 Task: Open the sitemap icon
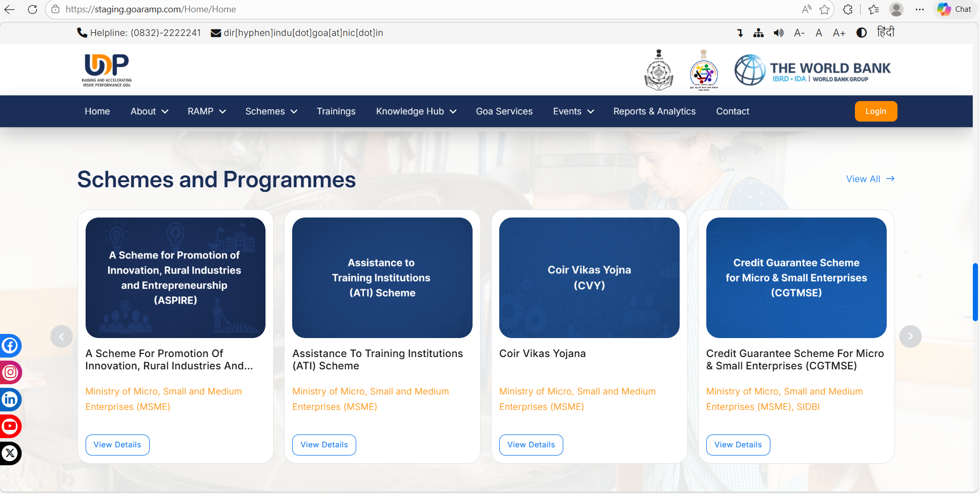pyautogui.click(x=759, y=33)
